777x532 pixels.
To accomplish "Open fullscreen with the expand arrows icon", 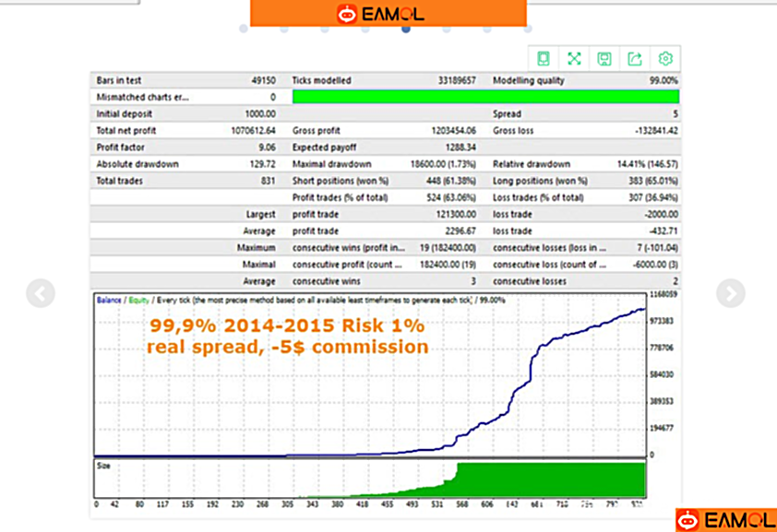I will (x=574, y=59).
